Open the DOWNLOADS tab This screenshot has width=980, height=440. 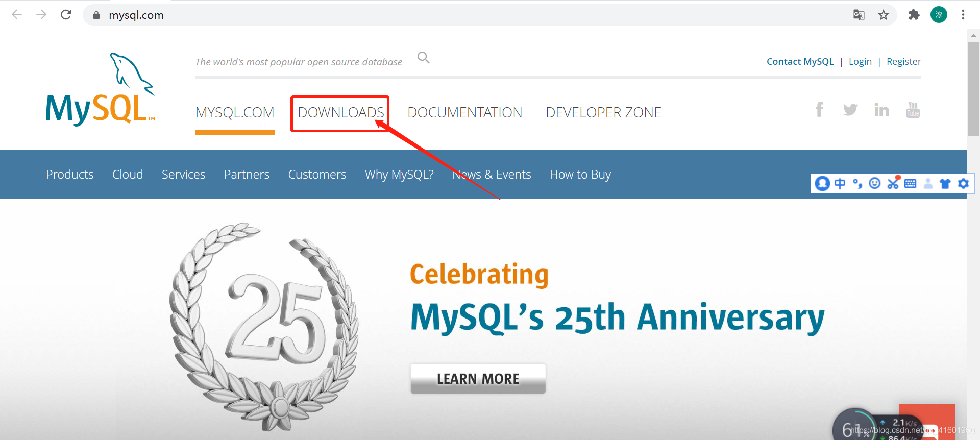pyautogui.click(x=341, y=112)
